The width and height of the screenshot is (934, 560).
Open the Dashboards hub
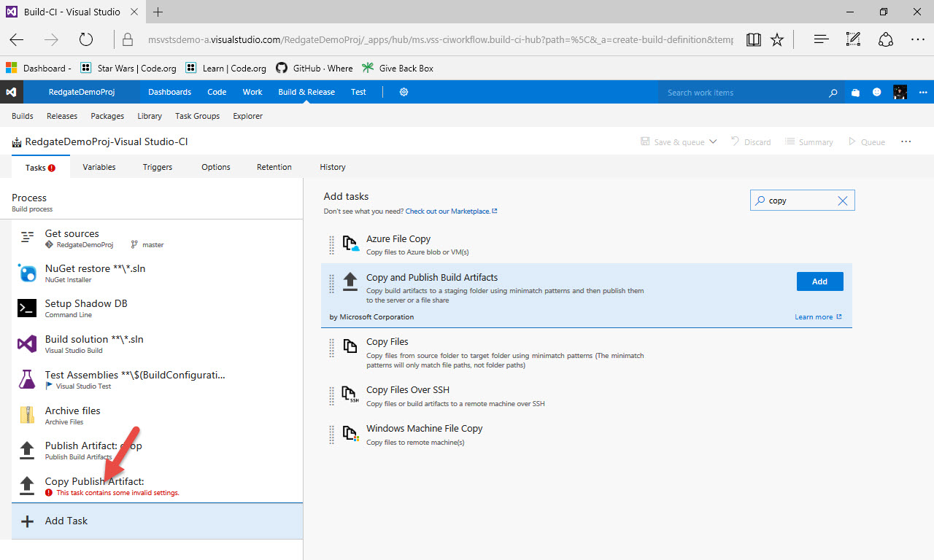pos(169,92)
